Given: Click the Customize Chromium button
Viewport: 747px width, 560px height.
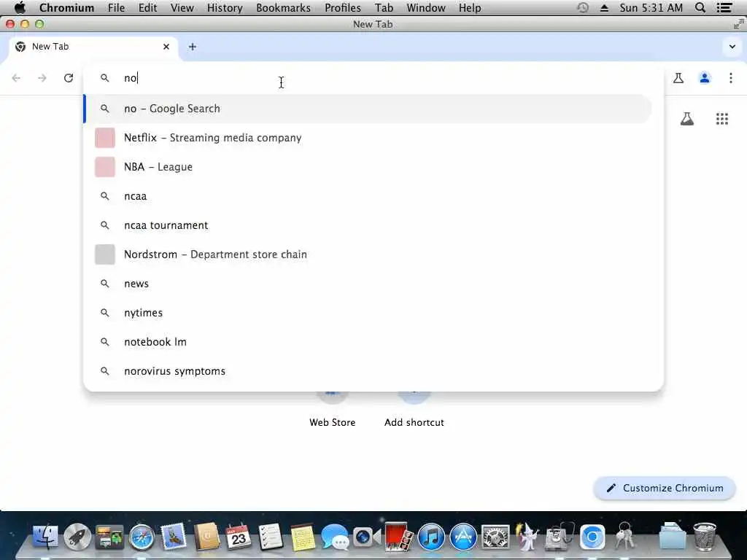Looking at the screenshot, I should (x=665, y=488).
